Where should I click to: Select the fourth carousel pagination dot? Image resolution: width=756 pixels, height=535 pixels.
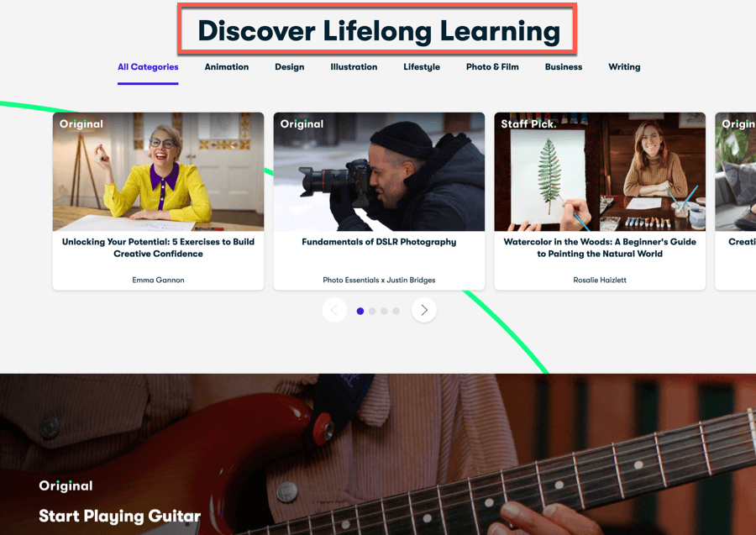pos(396,312)
